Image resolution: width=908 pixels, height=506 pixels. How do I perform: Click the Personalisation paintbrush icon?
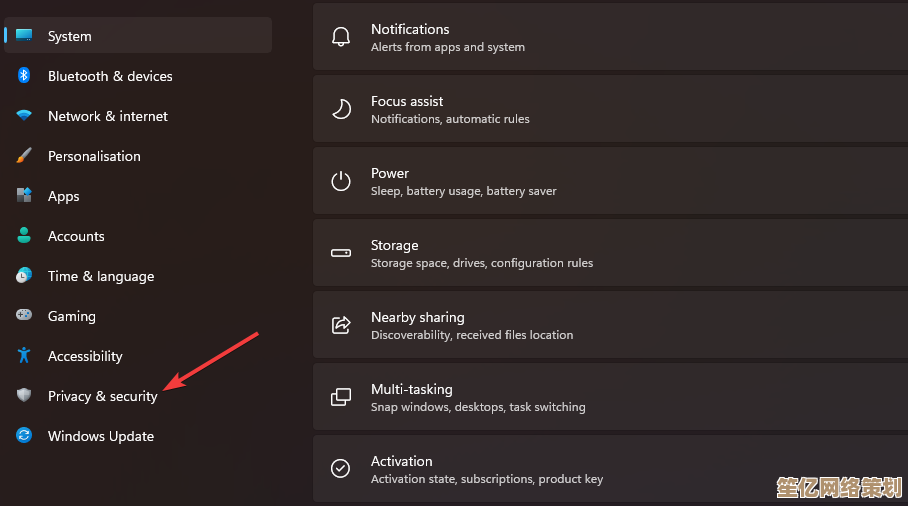24,155
